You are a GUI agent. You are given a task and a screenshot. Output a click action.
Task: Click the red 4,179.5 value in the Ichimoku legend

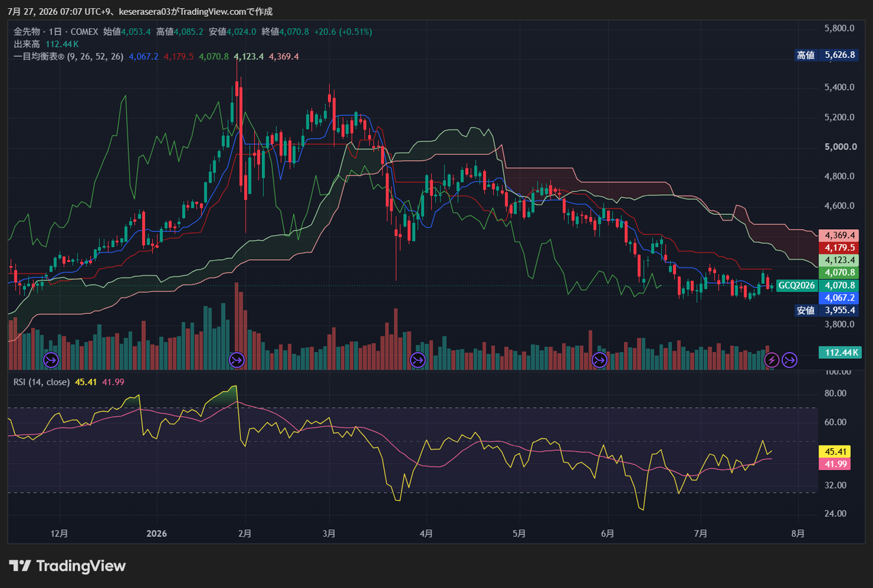(x=179, y=57)
